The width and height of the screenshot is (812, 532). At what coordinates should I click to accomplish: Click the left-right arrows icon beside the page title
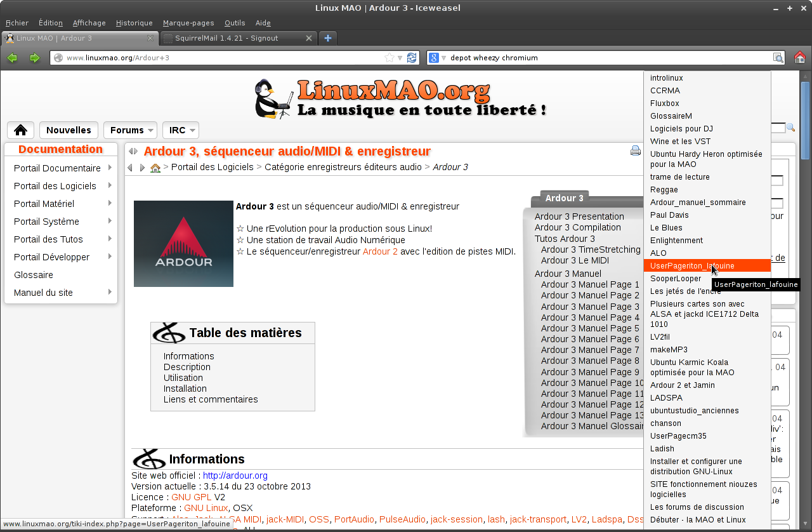click(133, 151)
